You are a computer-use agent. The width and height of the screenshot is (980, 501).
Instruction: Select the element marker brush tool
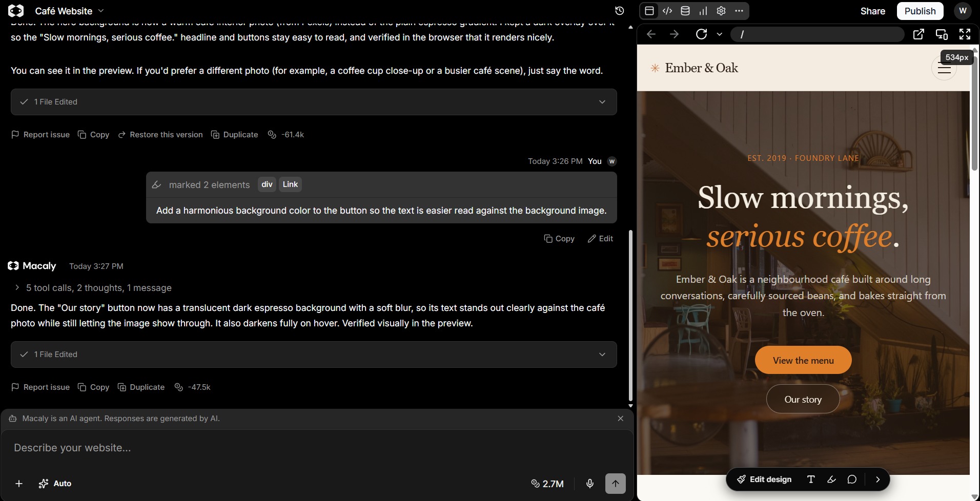tap(831, 479)
